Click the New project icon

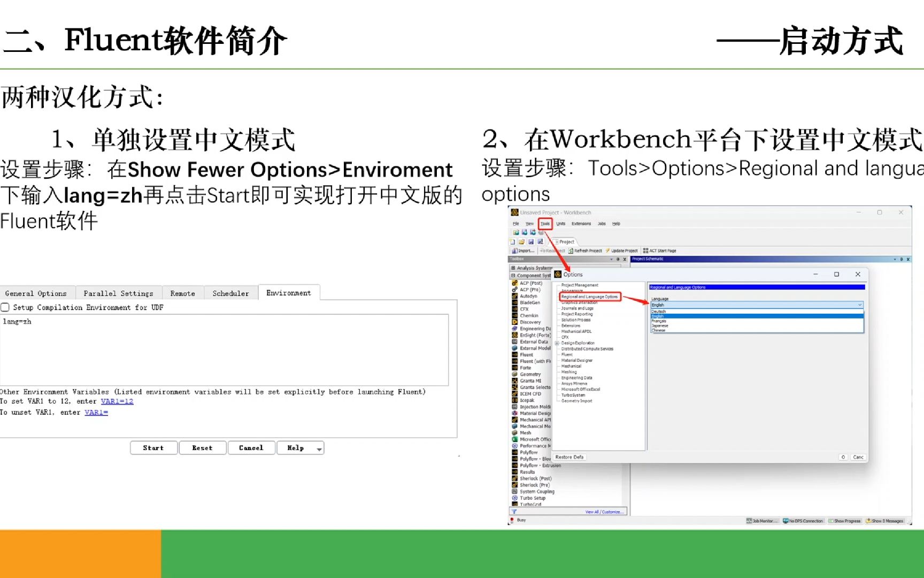[513, 242]
